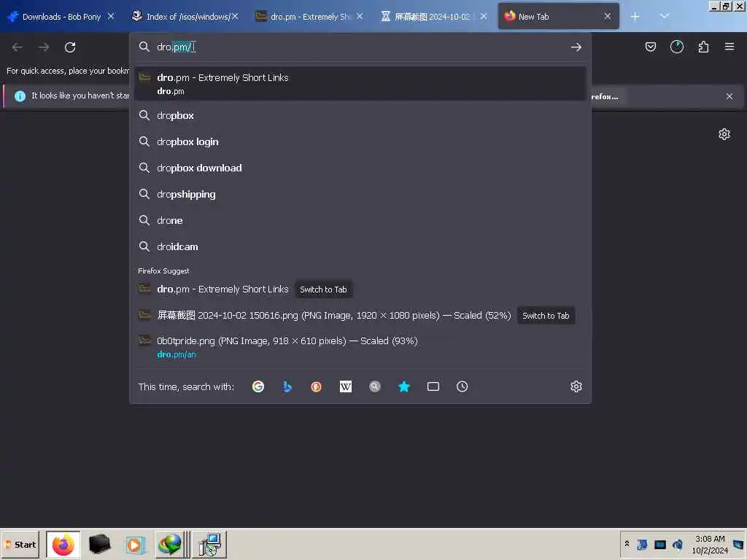Select the dropbox download suggestion
This screenshot has height=560, width=747.
click(x=360, y=168)
